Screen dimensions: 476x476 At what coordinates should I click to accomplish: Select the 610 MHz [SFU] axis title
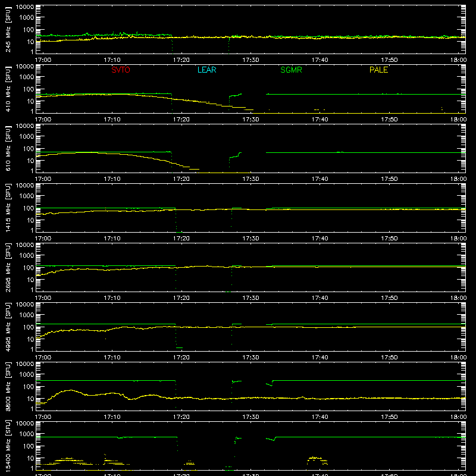pyautogui.click(x=8, y=148)
